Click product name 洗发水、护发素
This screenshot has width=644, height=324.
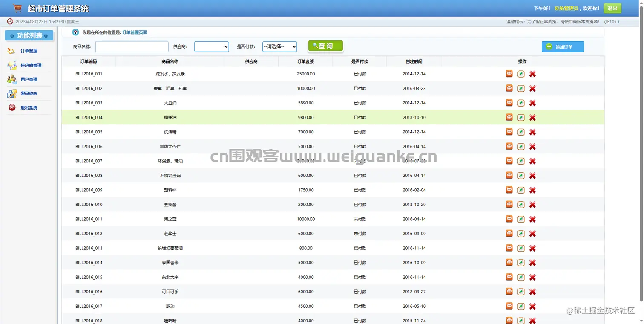170,74
